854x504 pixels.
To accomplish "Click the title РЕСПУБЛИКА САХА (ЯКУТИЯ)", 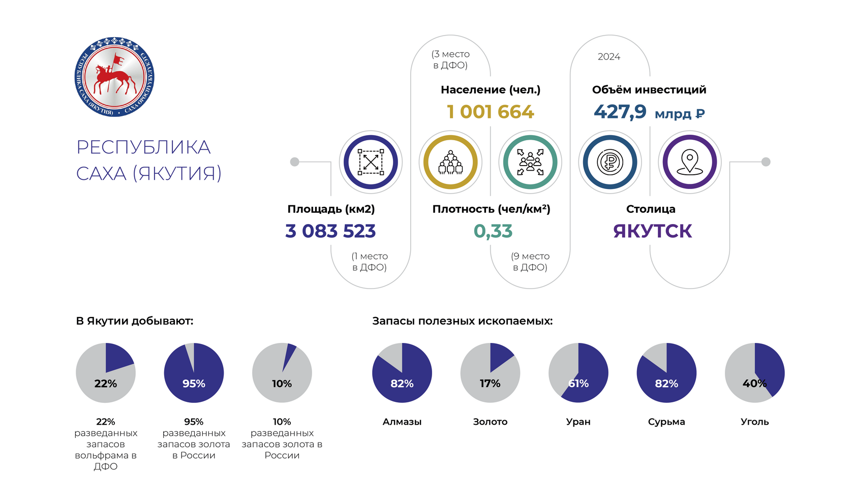I will (149, 160).
